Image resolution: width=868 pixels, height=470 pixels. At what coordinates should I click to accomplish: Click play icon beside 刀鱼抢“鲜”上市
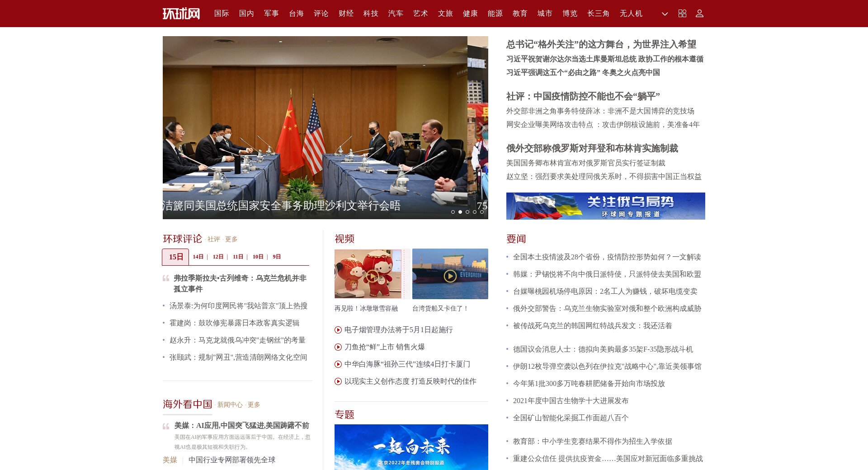[338, 347]
